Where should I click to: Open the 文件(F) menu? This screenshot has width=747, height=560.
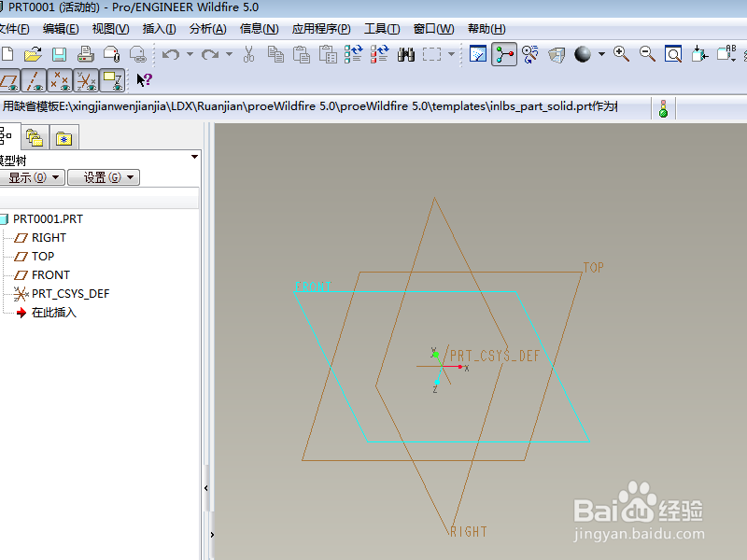click(x=14, y=29)
